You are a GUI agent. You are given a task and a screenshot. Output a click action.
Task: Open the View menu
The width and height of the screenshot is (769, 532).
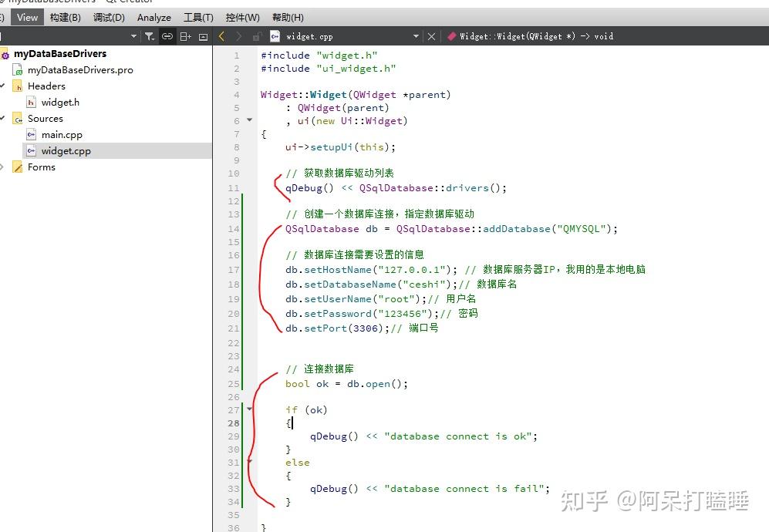27,17
